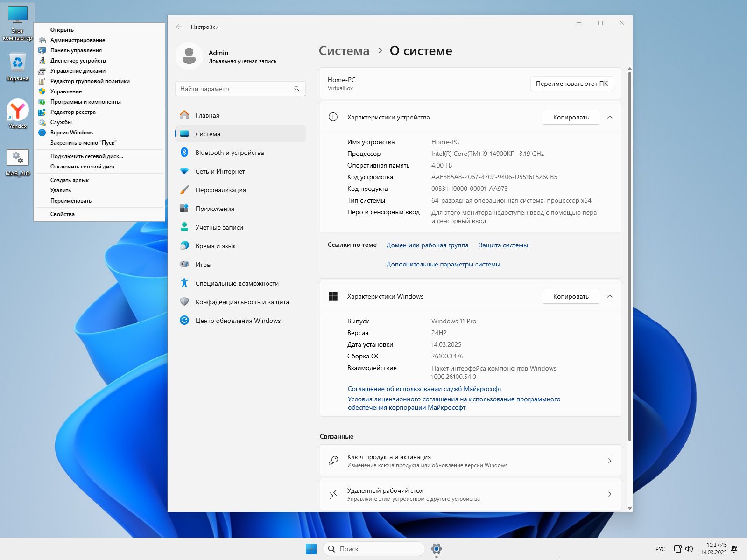Click the scrollbar down arrow in Settings

(x=629, y=508)
